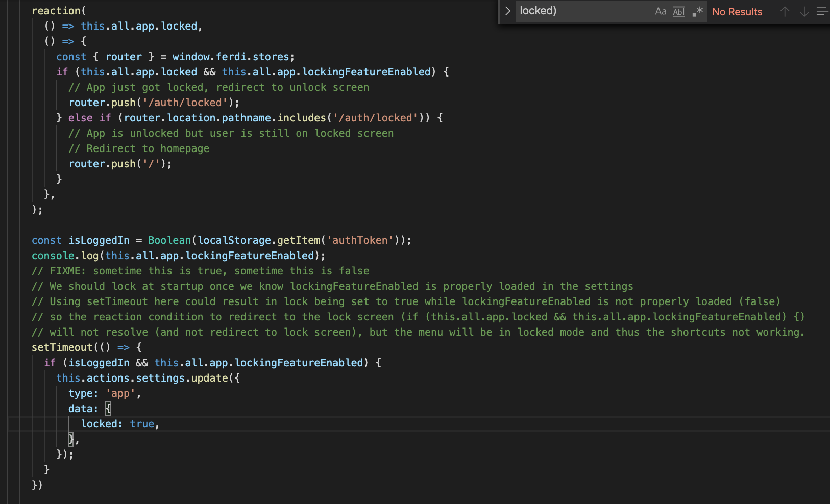The image size is (830, 504).
Task: Click comment starting "// We should lock at startup"
Action: (x=332, y=286)
